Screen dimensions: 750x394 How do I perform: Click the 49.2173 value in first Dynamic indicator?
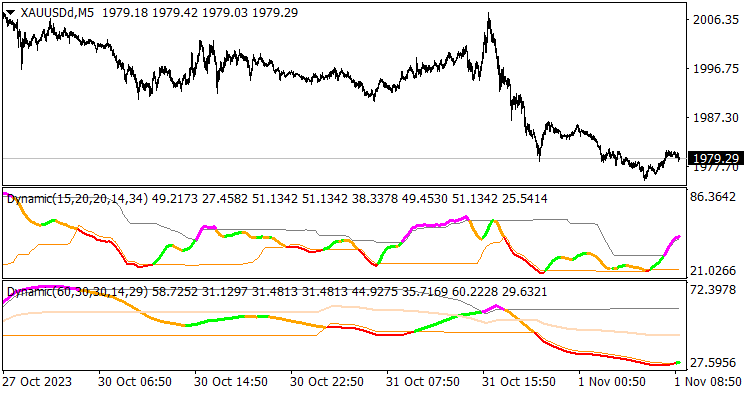pos(175,198)
